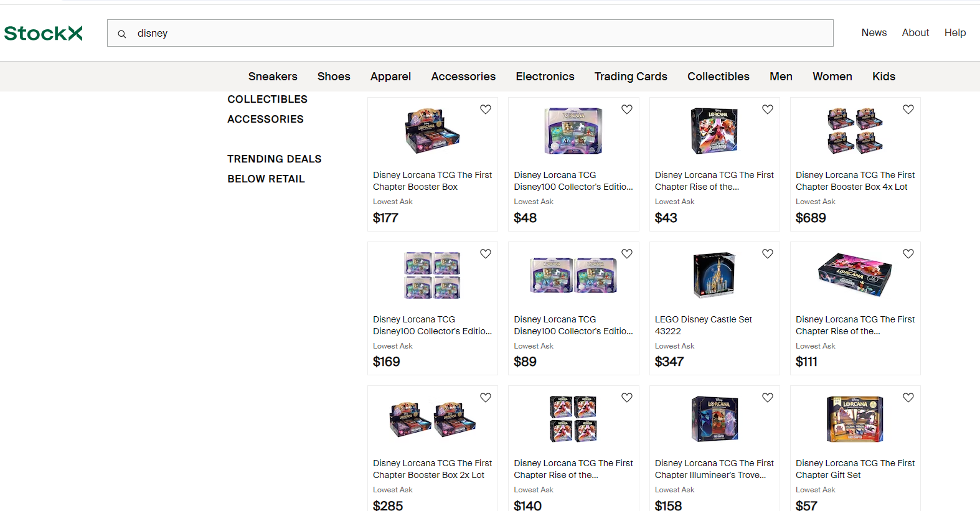Viewport: 980px width, 511px height.
Task: Go to the Men section
Action: tap(781, 77)
